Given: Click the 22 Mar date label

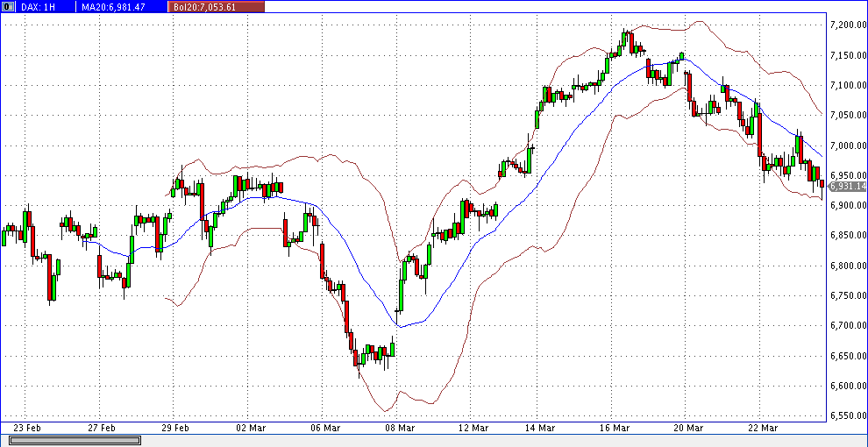Looking at the screenshot, I should (x=762, y=429).
